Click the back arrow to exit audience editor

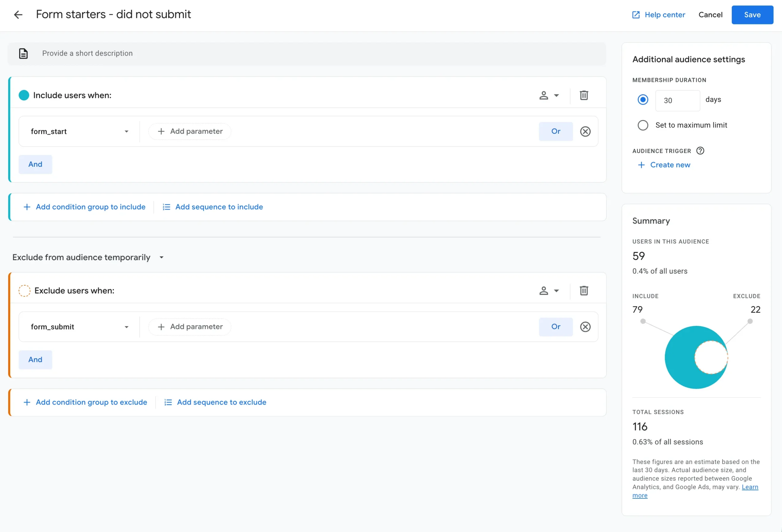coord(18,15)
